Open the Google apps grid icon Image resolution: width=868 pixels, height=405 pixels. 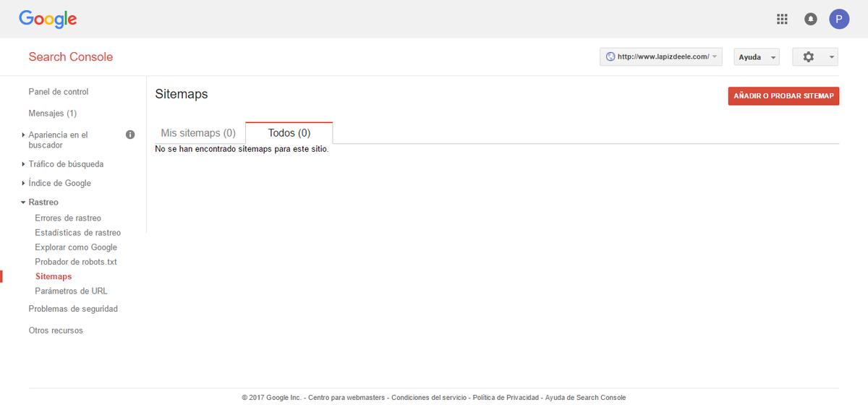(782, 20)
